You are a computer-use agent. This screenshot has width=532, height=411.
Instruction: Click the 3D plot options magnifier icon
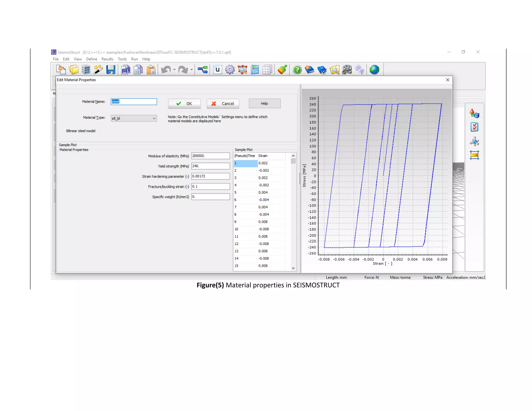(242, 70)
